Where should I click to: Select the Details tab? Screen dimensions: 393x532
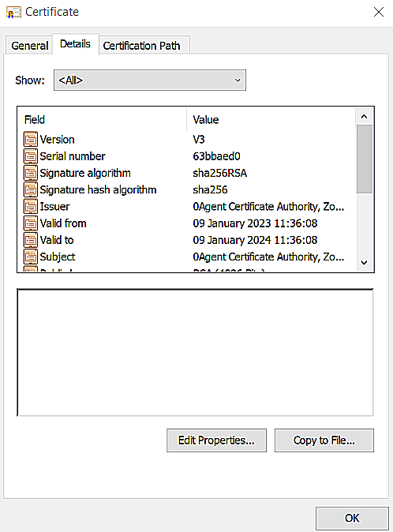[75, 43]
